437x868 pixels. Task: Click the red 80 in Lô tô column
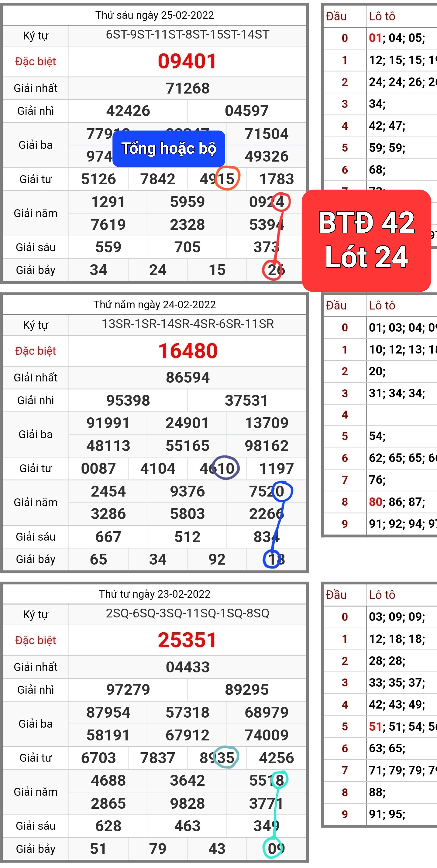pyautogui.click(x=375, y=502)
